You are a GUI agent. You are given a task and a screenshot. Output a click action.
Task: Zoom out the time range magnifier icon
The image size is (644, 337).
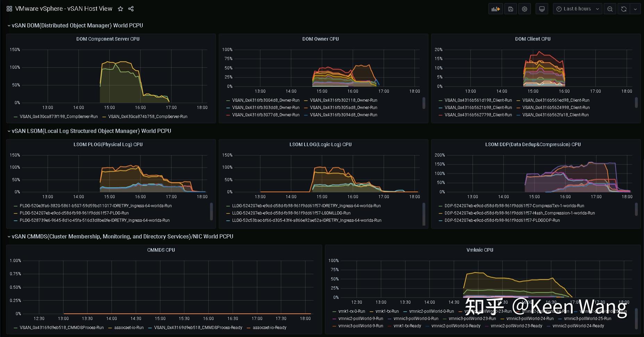pyautogui.click(x=610, y=9)
